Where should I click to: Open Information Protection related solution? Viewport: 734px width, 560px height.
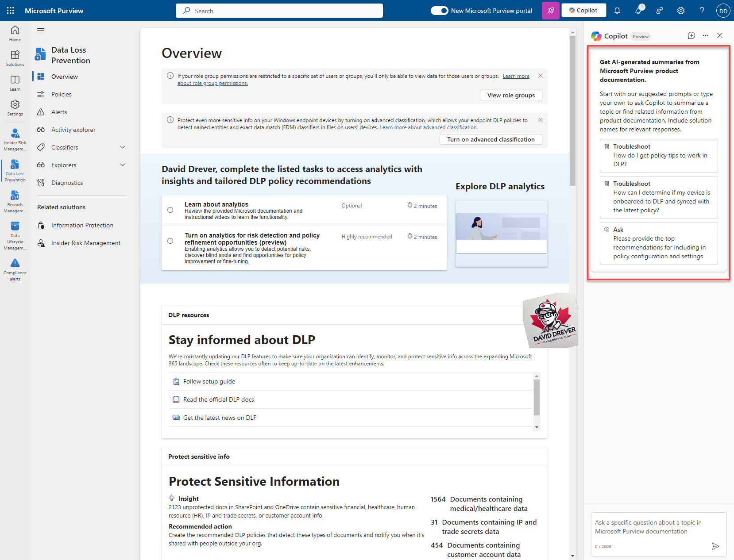coord(82,225)
